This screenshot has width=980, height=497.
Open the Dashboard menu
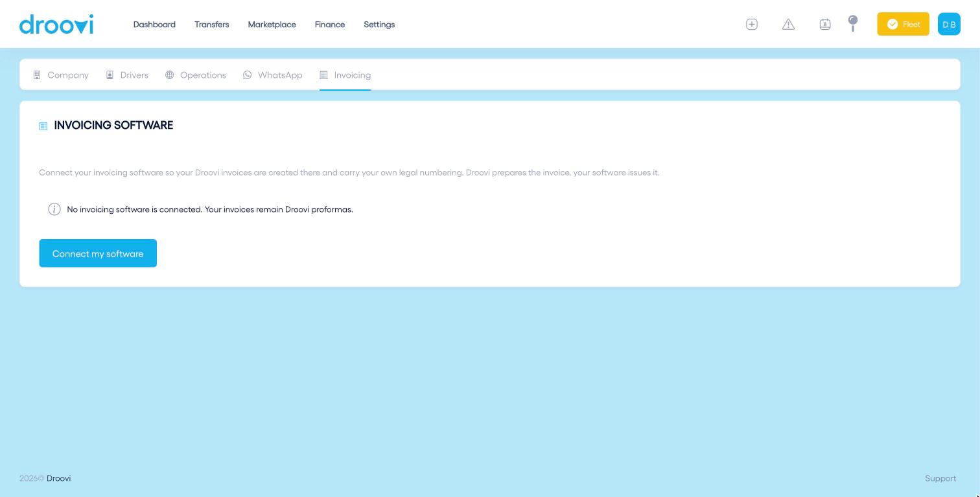[x=154, y=25]
